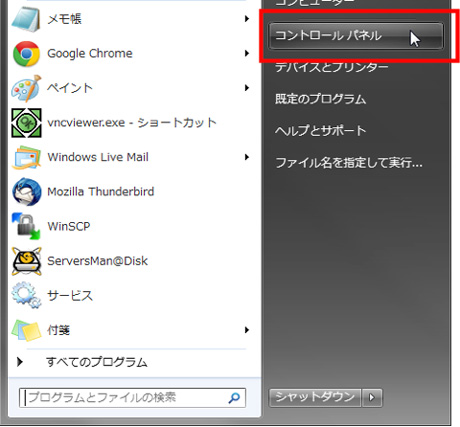Image resolution: width=460 pixels, height=427 pixels.
Task: Click the ServersMan@Disk icon
Action: pos(27,261)
